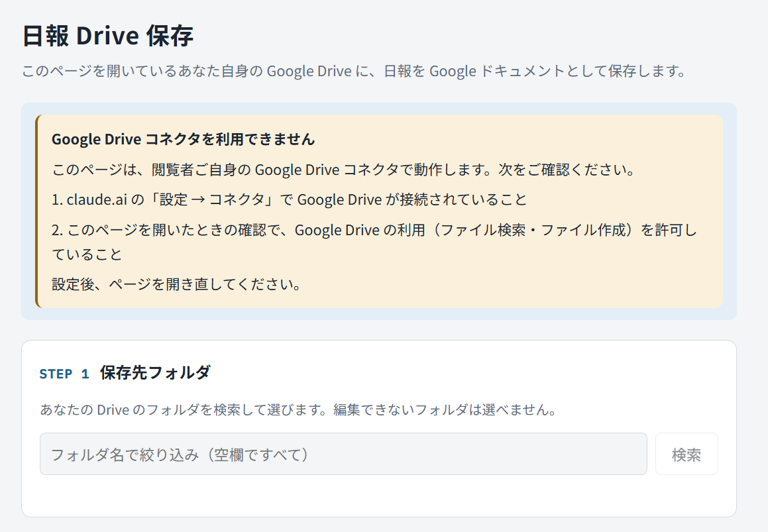Image resolution: width=768 pixels, height=532 pixels.
Task: Click the step 2 text about ファイル検索・ファイル作成 permission
Action: 374,242
